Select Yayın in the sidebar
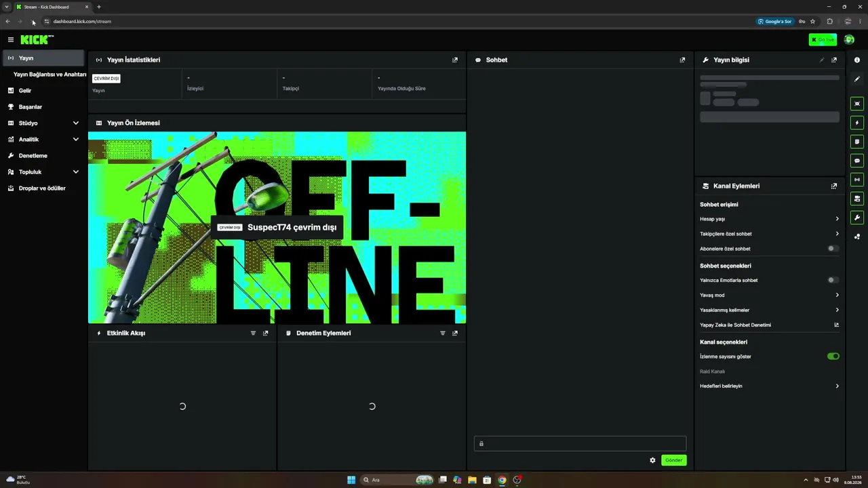The width and height of the screenshot is (868, 488). (x=43, y=58)
